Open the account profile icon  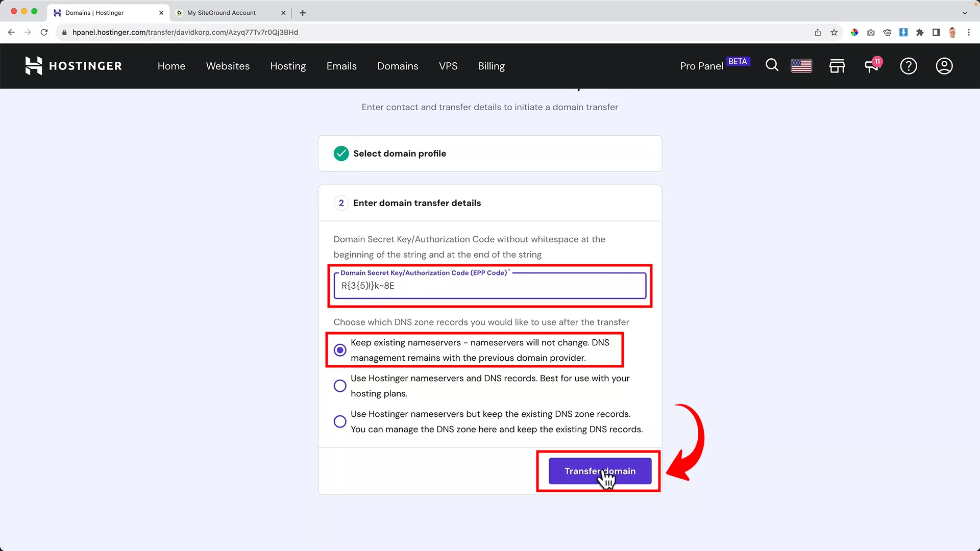tap(944, 66)
